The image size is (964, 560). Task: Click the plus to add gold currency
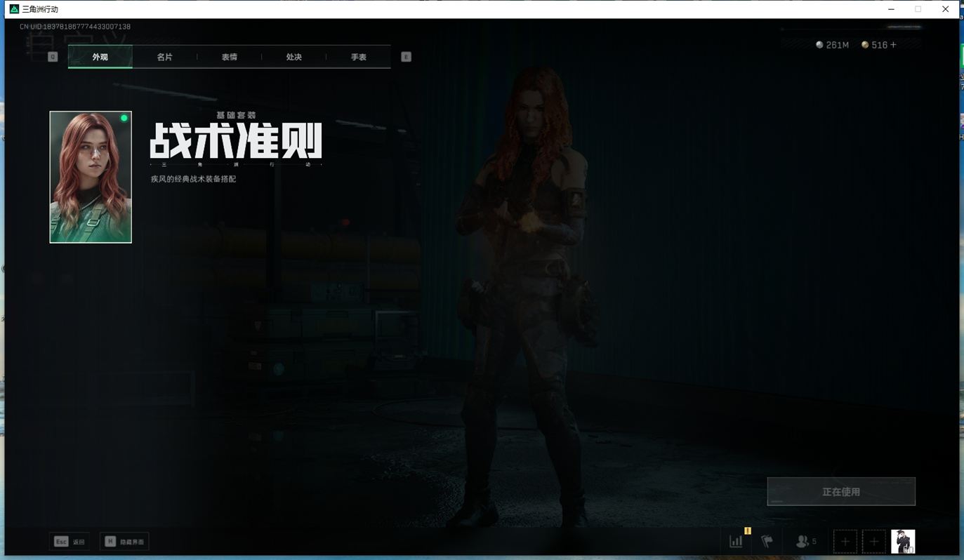coord(893,45)
